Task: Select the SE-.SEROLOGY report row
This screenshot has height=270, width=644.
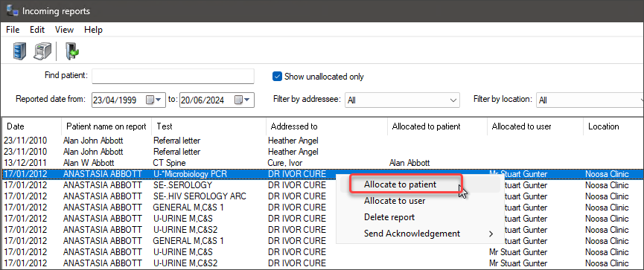Action: pos(322,185)
